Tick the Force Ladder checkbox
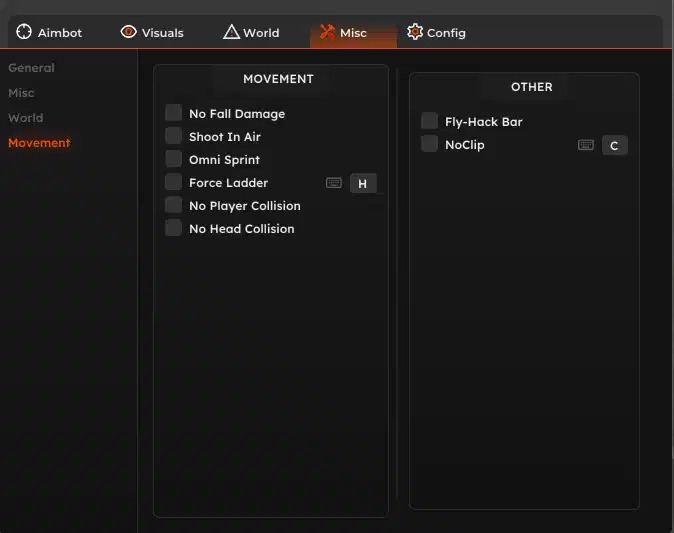The width and height of the screenshot is (674, 533). 174,182
